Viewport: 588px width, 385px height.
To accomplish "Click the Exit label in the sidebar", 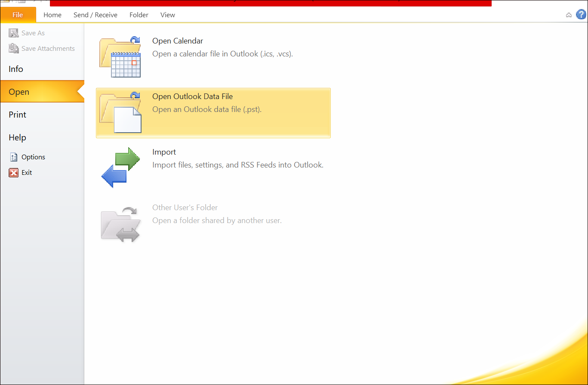I will coord(27,173).
